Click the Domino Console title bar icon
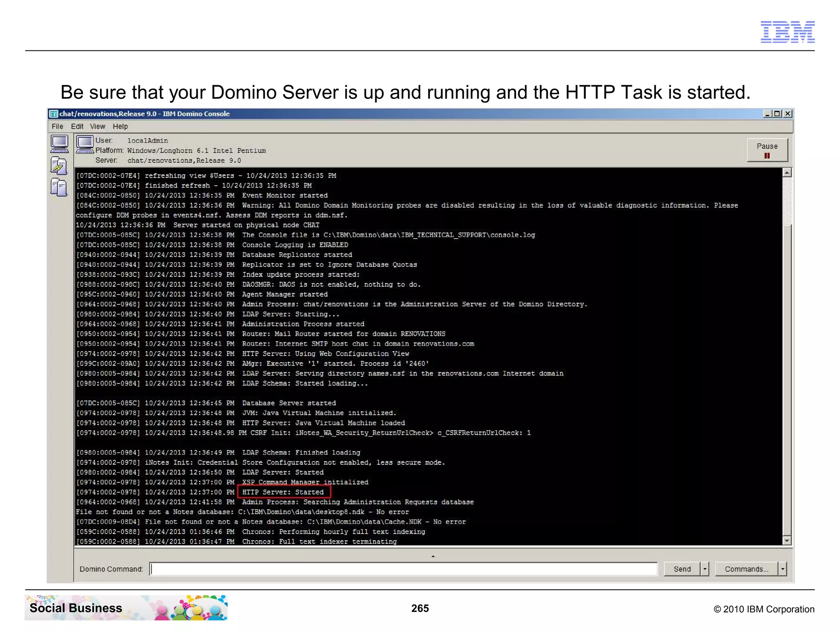 (x=53, y=114)
